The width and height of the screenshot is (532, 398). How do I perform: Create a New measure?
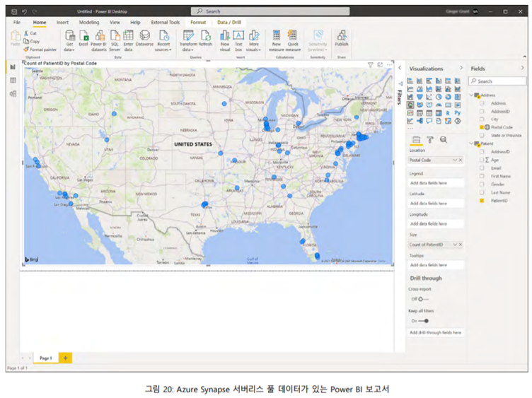tap(277, 40)
